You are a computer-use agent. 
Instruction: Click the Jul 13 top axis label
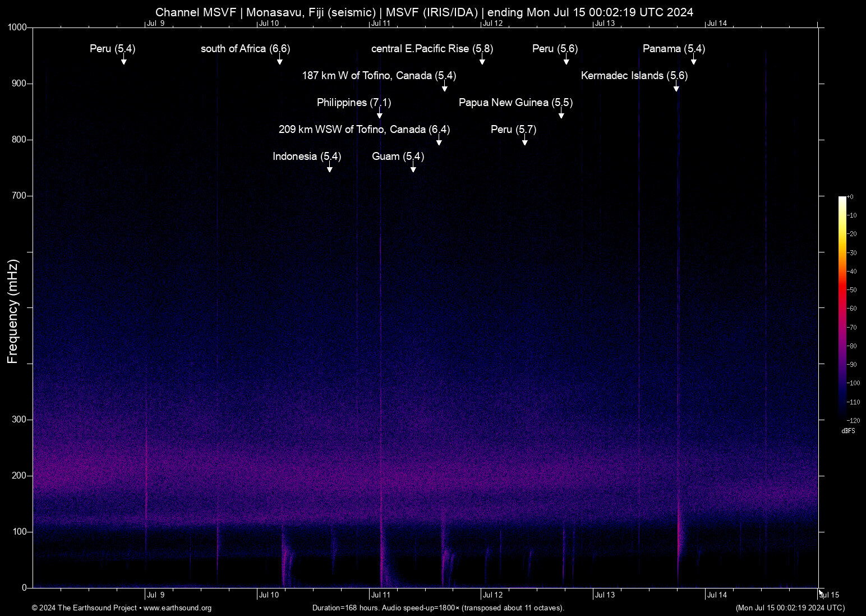(x=605, y=24)
